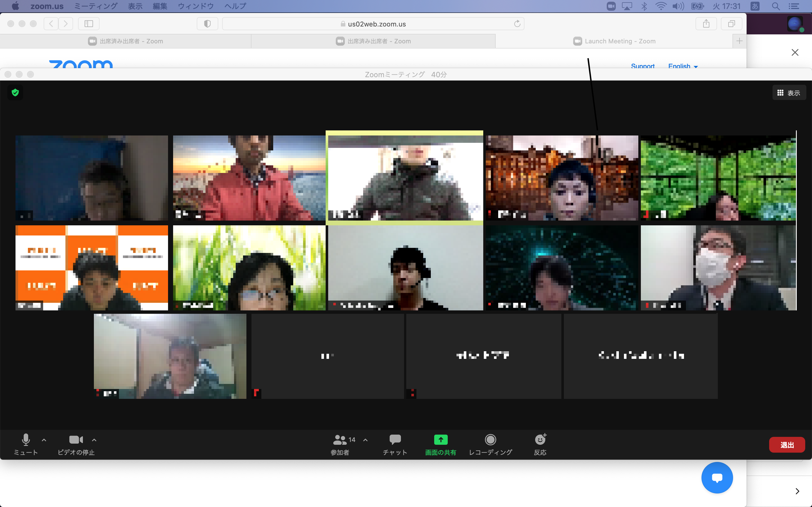Click Safari sidebar toggle icon

click(x=89, y=24)
